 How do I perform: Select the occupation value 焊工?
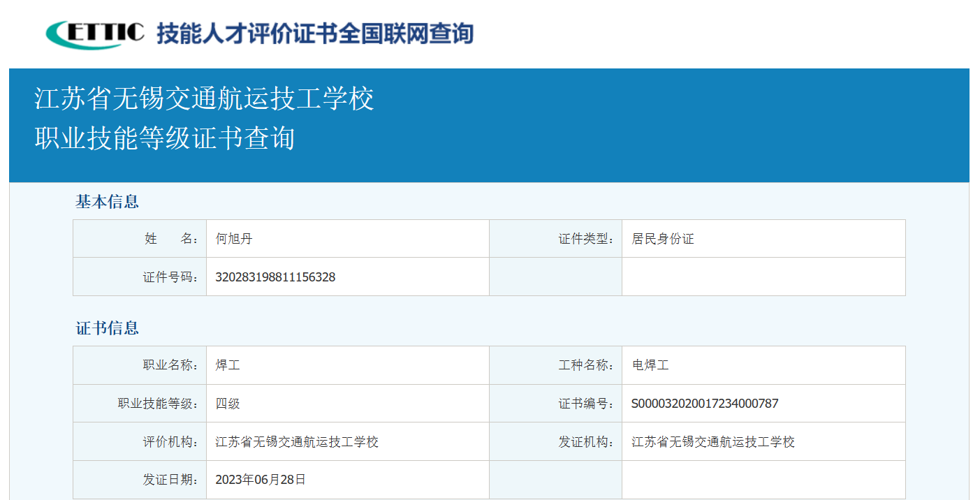point(225,365)
